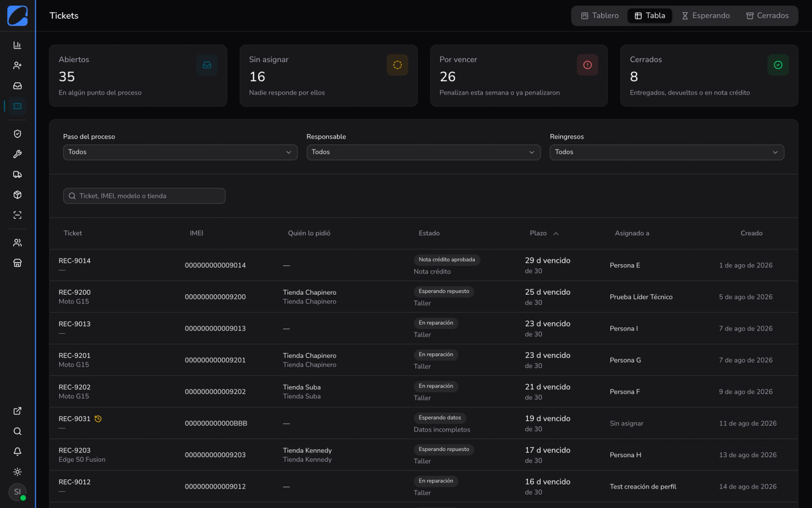The height and width of the screenshot is (508, 812).
Task: Click IMEI 000000000000BBB cell
Action: (216, 423)
